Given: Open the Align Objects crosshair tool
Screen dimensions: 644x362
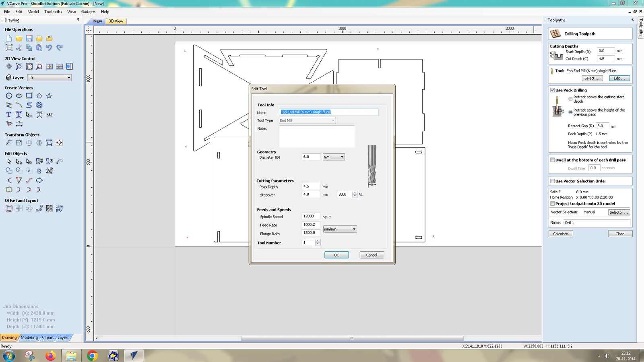Looking at the screenshot, I should [59, 143].
